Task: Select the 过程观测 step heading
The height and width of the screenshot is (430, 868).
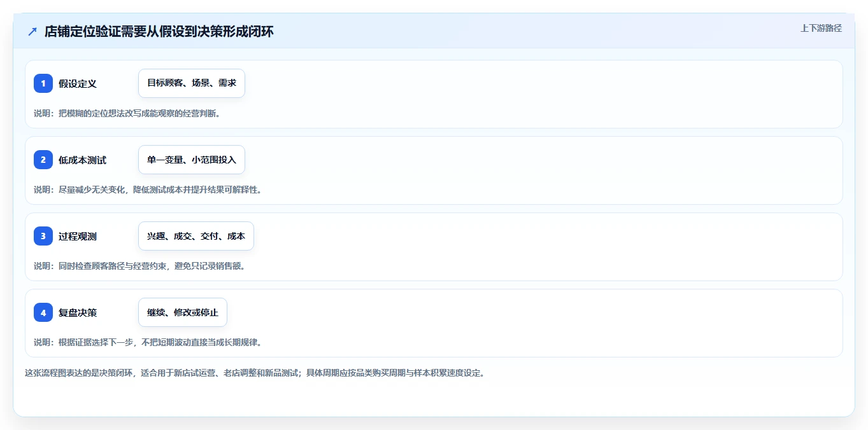Action: [x=78, y=236]
